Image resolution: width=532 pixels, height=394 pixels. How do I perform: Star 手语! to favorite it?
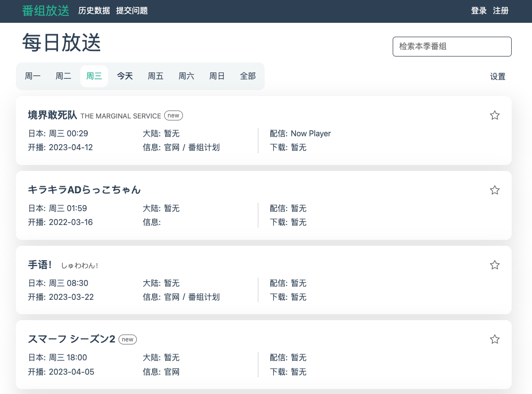tap(494, 265)
